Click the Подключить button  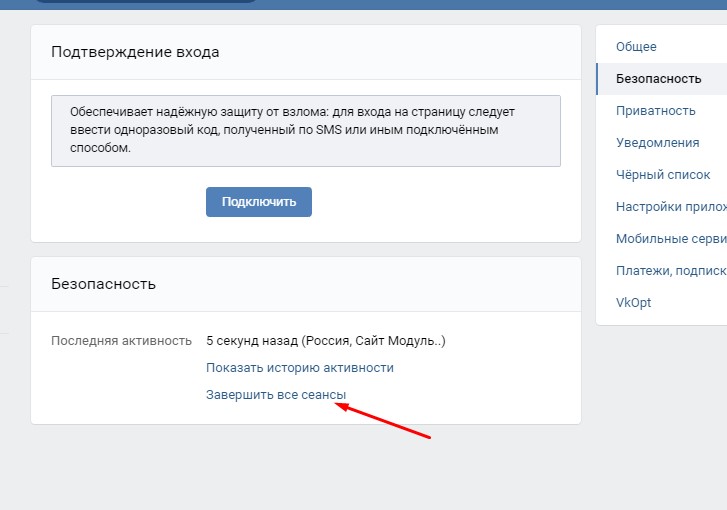pos(259,202)
